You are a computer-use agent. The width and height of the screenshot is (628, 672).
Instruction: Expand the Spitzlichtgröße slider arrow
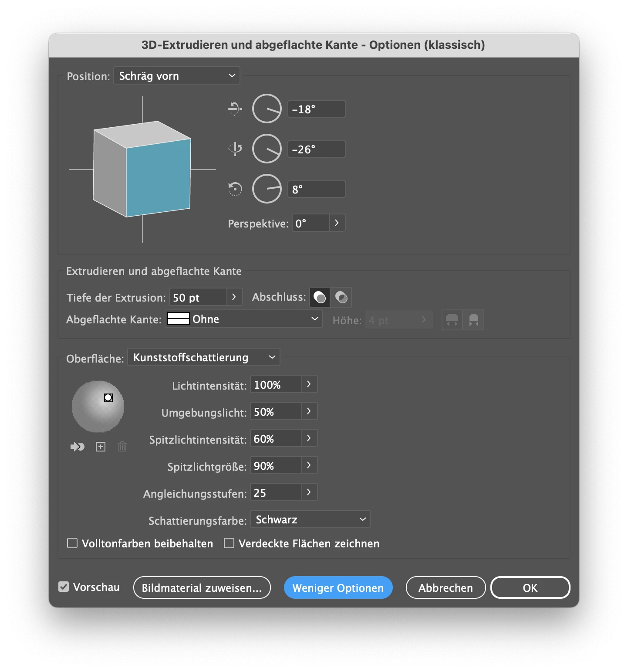[309, 465]
